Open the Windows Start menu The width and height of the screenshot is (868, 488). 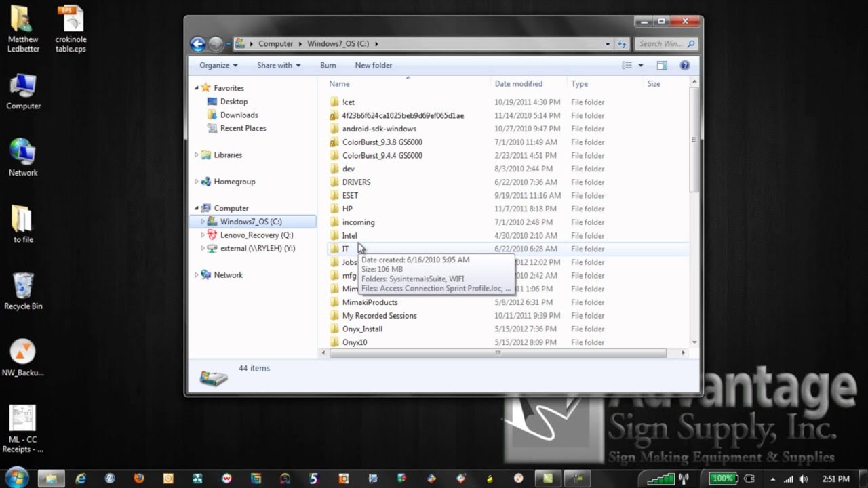point(16,478)
